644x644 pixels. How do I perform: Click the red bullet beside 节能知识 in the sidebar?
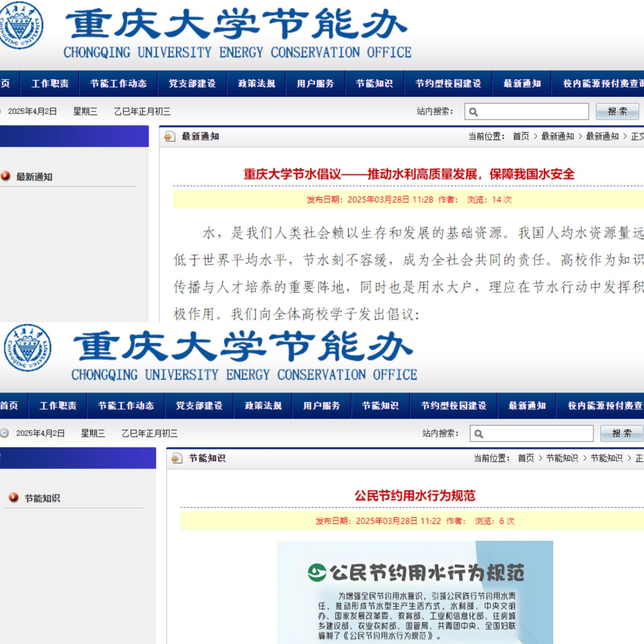click(14, 497)
